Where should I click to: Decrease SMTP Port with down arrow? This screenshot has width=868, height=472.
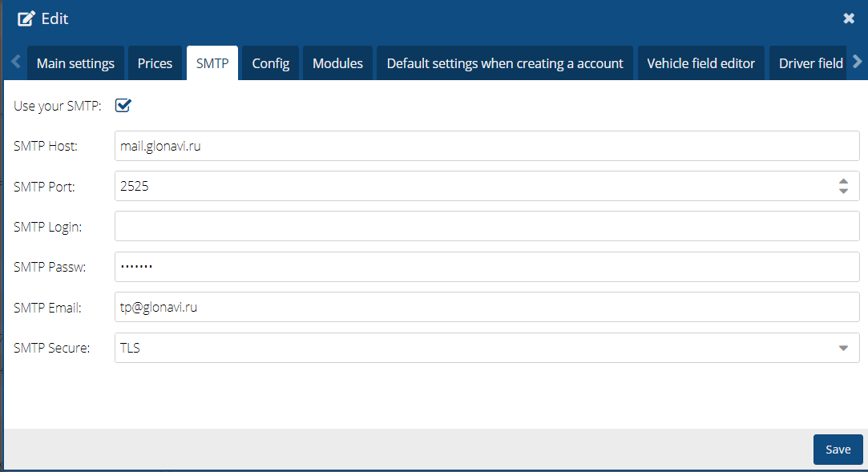(x=843, y=191)
